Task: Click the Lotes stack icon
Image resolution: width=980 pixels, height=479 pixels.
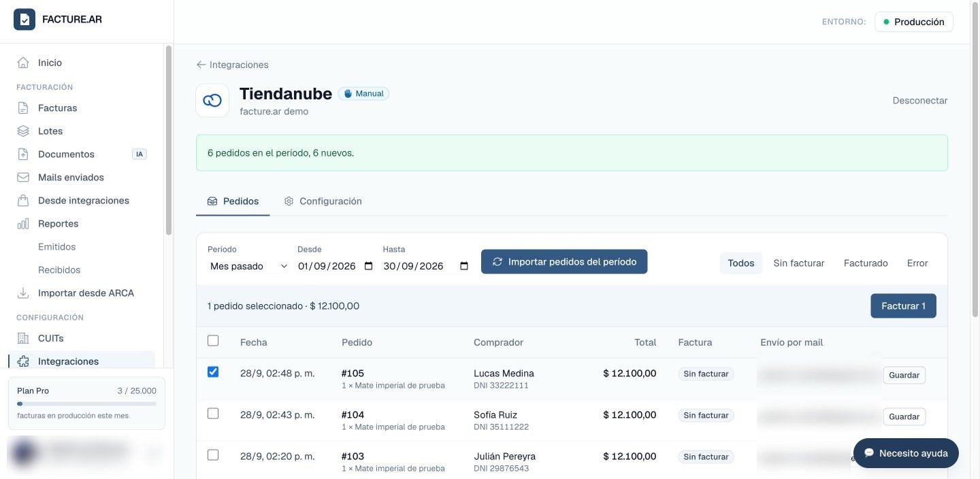Action: (23, 131)
